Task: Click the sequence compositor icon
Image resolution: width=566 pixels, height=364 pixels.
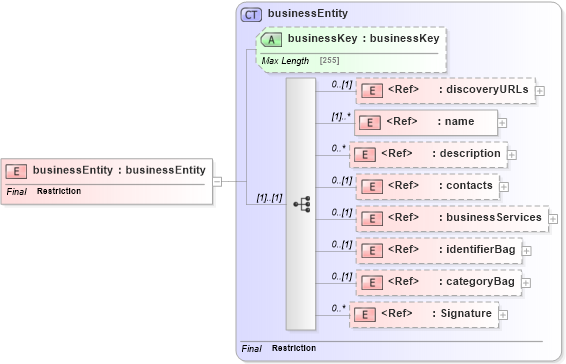Action: [x=302, y=204]
